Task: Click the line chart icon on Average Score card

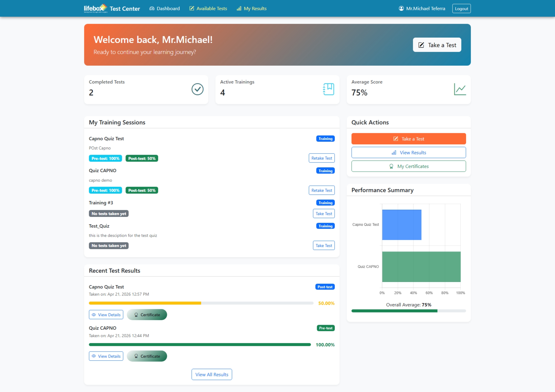Action: pos(460,89)
